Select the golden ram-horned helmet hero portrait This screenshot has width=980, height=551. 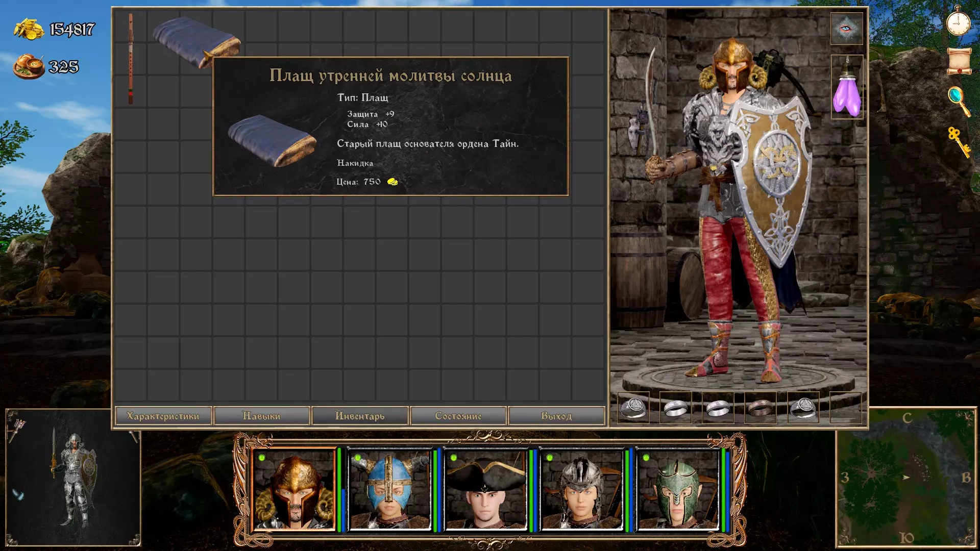[294, 490]
